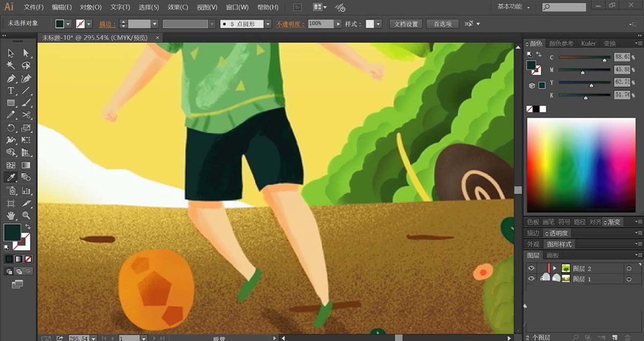Viewport: 644px width, 341px height.
Task: Click the 不透明度 link in control bar
Action: pos(290,24)
